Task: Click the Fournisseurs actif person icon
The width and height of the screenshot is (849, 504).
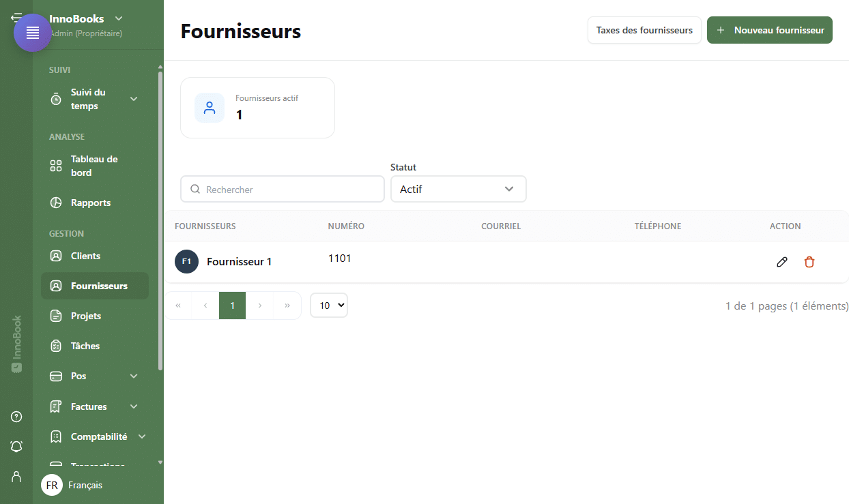Action: coord(210,108)
